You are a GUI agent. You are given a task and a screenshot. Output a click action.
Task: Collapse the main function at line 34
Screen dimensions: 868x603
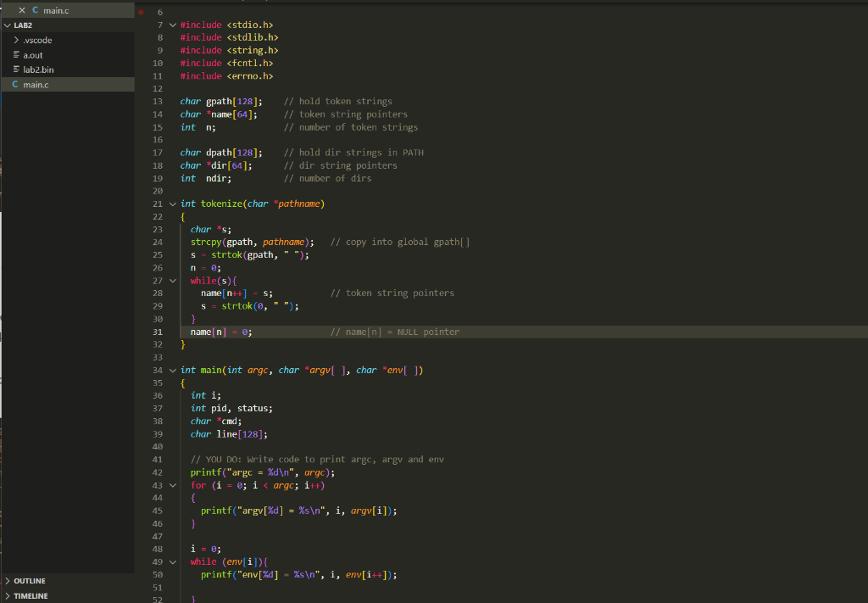(173, 370)
